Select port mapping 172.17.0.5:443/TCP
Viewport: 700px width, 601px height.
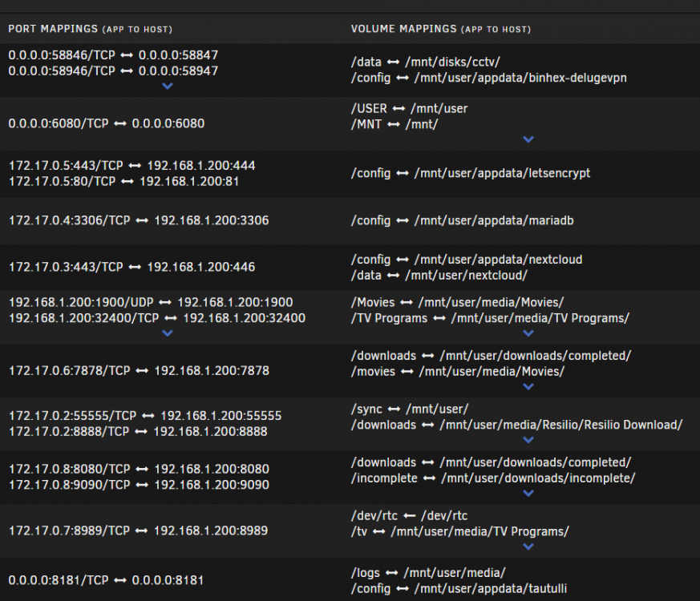click(132, 166)
